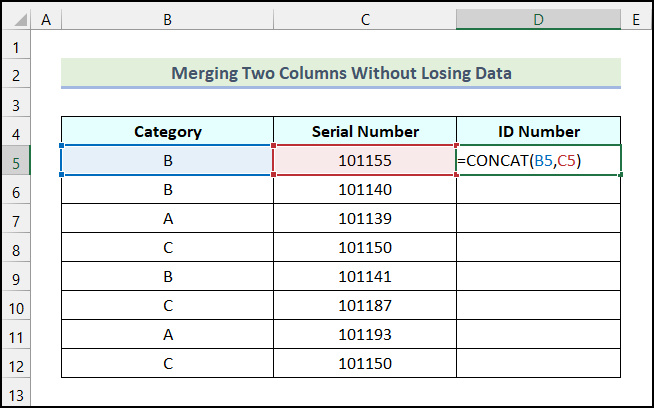Click empty ID Number cell in row 6
The width and height of the screenshot is (654, 408).
coord(538,189)
